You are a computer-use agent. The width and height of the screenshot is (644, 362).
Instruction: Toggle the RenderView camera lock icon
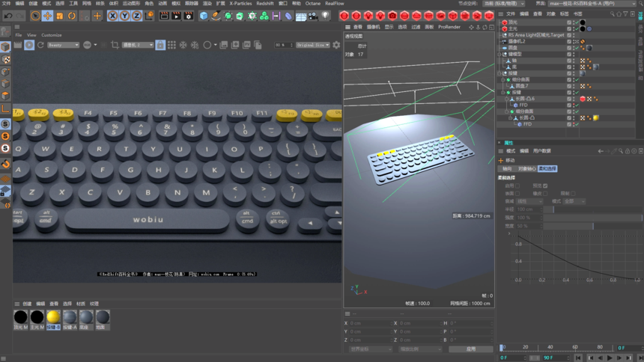pyautogui.click(x=160, y=45)
